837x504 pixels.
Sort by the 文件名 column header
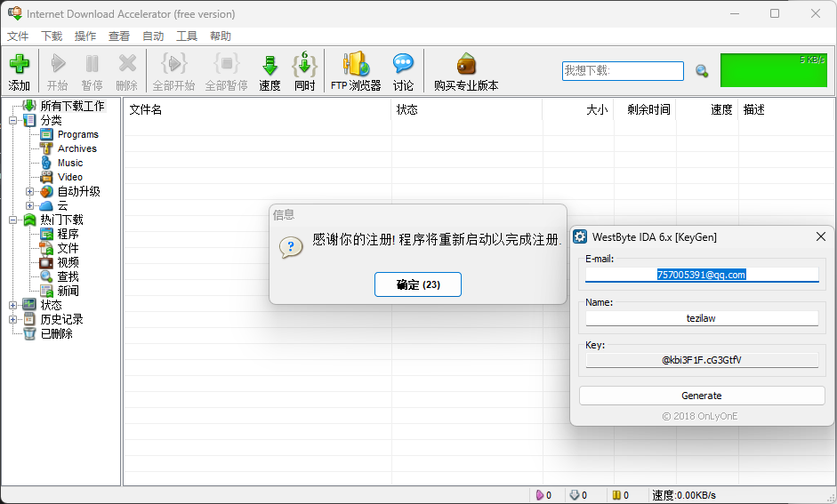pyautogui.click(x=257, y=109)
